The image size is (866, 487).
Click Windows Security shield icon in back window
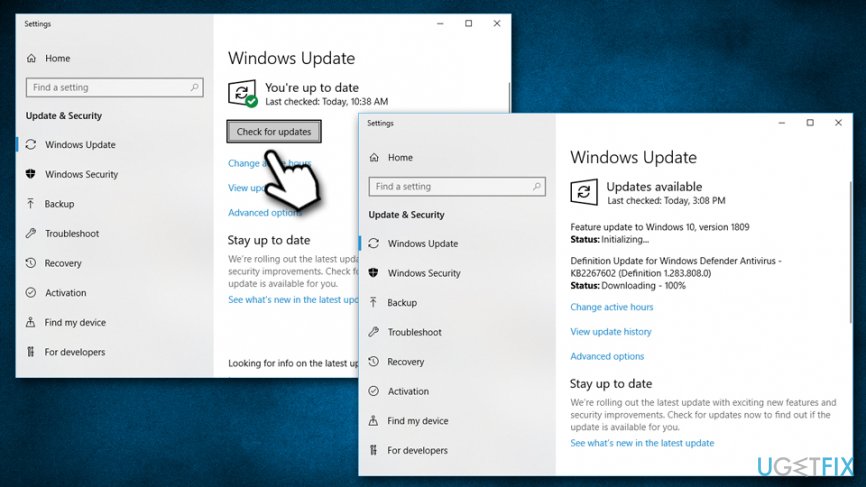tap(31, 174)
